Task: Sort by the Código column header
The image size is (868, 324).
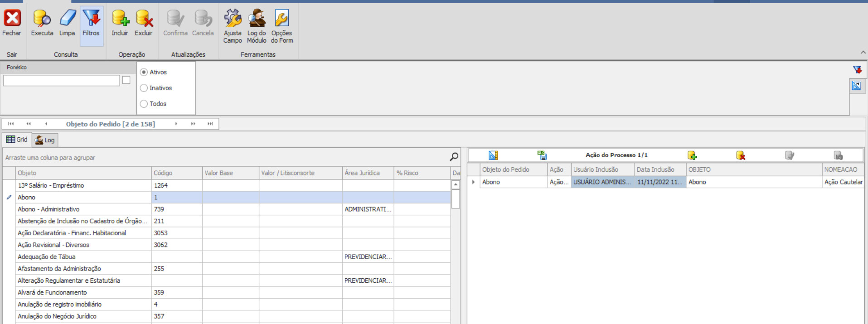Action: (177, 173)
